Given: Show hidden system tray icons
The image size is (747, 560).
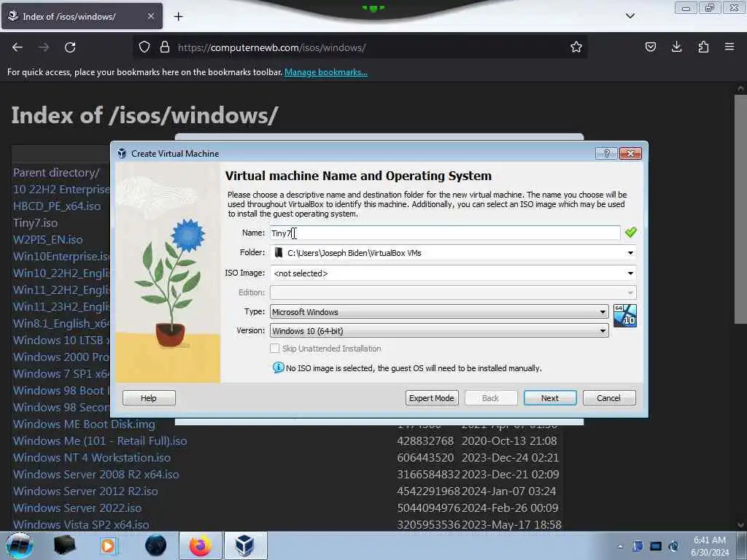Looking at the screenshot, I should point(620,546).
